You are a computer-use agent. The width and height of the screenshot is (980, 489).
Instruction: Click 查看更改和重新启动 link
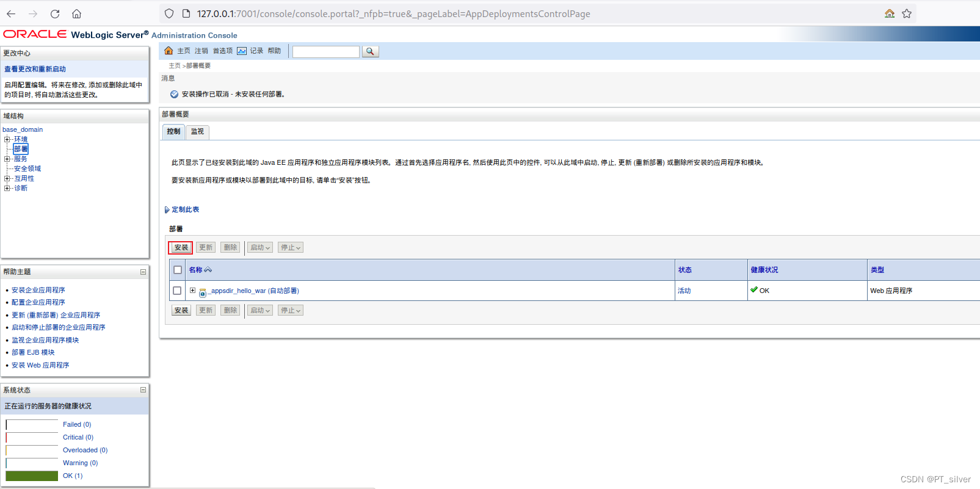click(x=35, y=69)
